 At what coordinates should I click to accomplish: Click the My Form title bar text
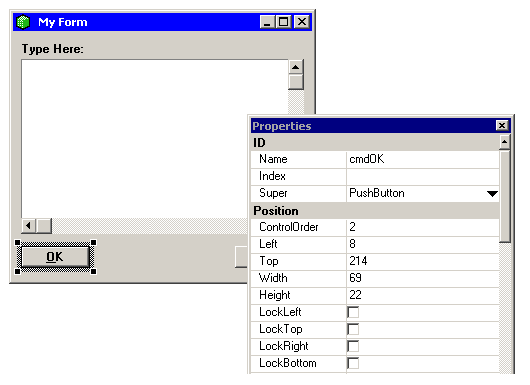tap(63, 22)
